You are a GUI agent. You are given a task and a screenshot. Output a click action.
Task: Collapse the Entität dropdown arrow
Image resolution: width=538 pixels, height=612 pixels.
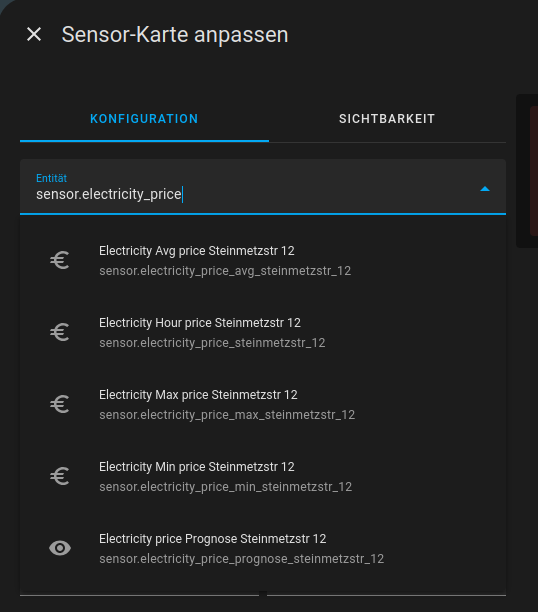coord(485,189)
